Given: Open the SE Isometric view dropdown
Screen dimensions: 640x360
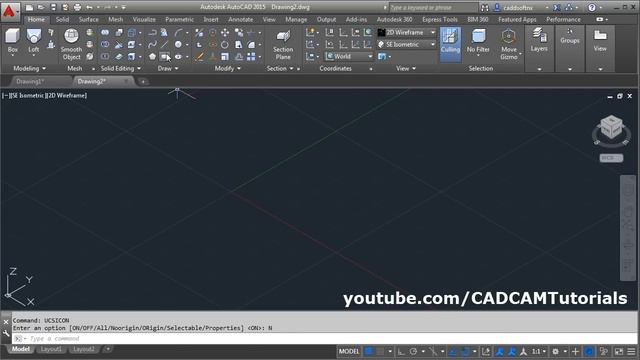Looking at the screenshot, I should pyautogui.click(x=407, y=44).
